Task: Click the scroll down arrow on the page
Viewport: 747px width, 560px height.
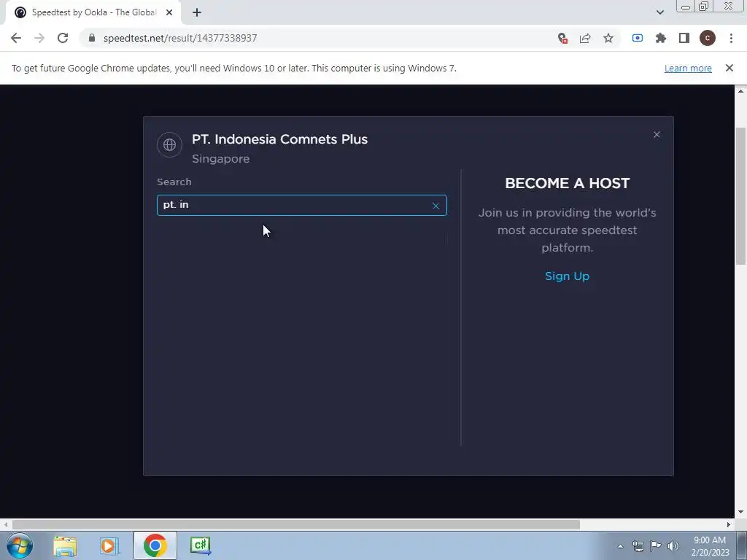Action: point(740,512)
